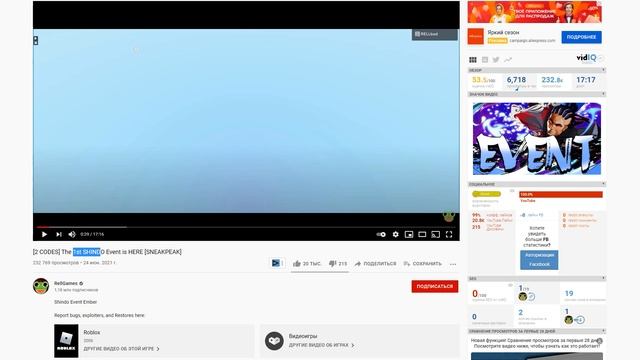This screenshot has width=640, height=360.
Task: Click the 17:17 duration stat
Action: pos(586,80)
